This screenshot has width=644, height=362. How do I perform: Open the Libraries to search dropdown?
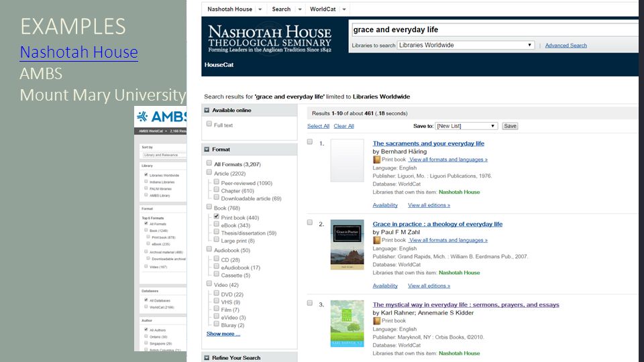tap(466, 45)
